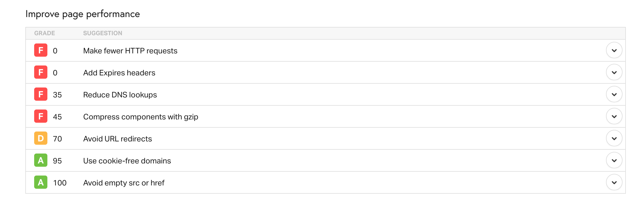The width and height of the screenshot is (644, 208).
Task: Expand the Reduce DNS lookups details
Action: (614, 94)
